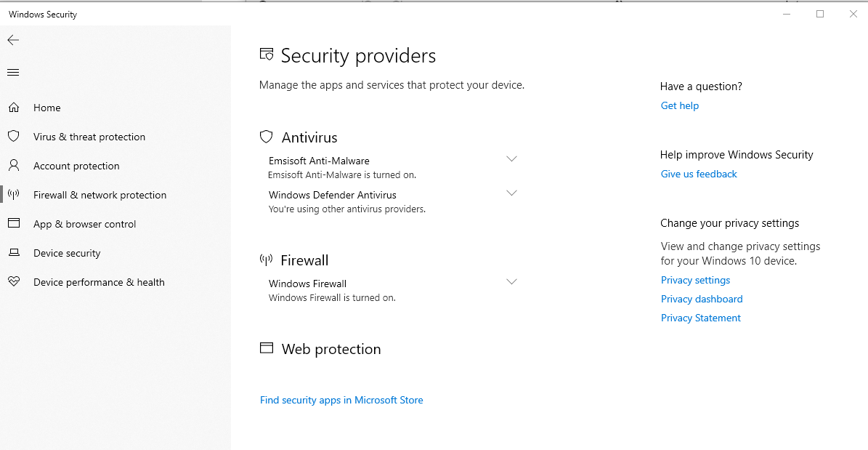Click the back arrow icon
The width and height of the screenshot is (868, 450).
click(x=13, y=40)
